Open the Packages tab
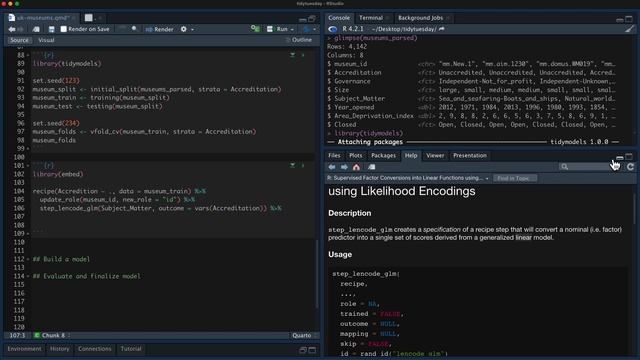The height and width of the screenshot is (360, 640). pyautogui.click(x=383, y=156)
